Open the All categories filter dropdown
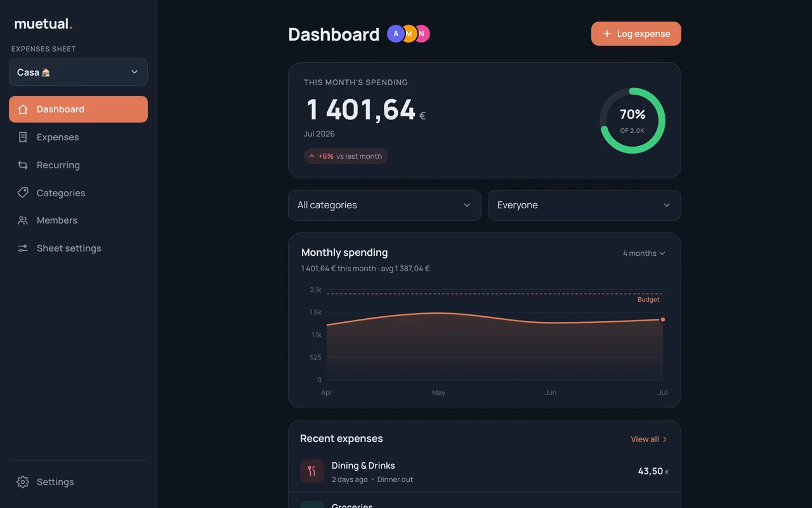This screenshot has height=508, width=812. [384, 205]
